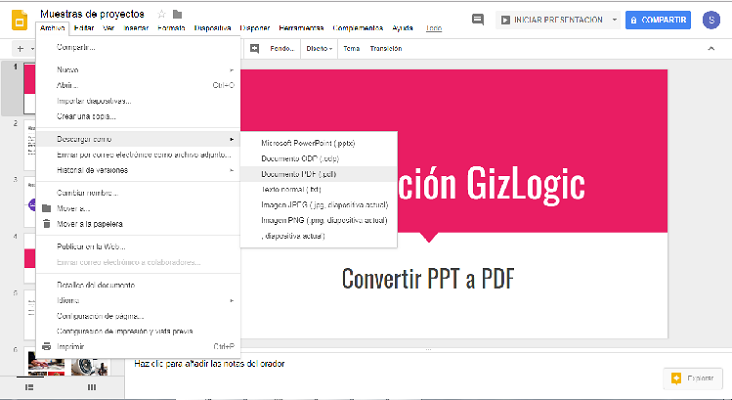The image size is (732, 400).
Task: Select Cambiar nombre... option
Action: click(x=138, y=193)
